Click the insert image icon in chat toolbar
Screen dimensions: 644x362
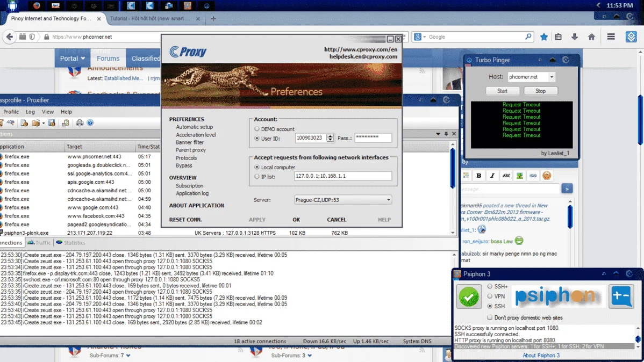tap(519, 176)
